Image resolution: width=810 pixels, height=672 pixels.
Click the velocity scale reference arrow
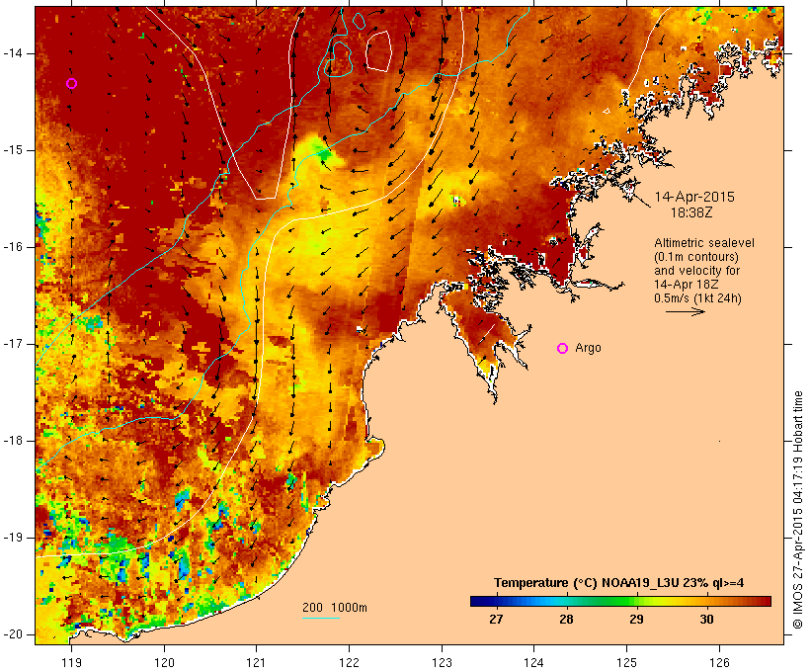685,311
